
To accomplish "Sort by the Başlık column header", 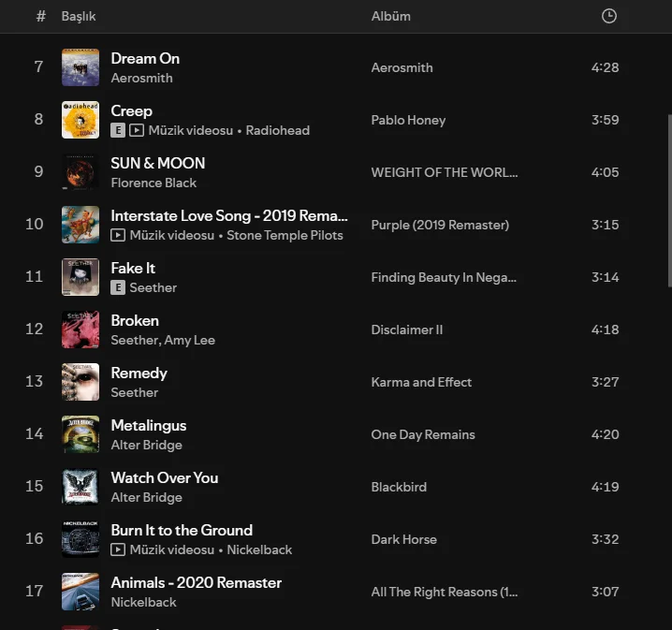I will pos(79,16).
